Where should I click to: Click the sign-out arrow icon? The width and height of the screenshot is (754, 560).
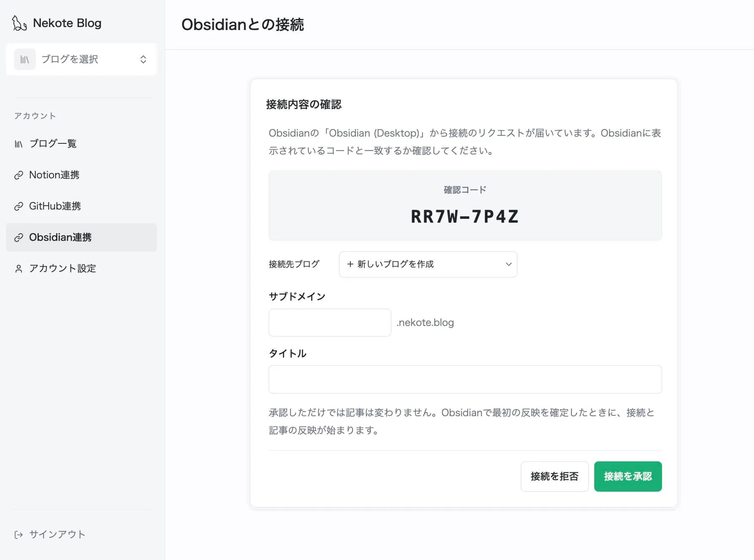point(19,535)
